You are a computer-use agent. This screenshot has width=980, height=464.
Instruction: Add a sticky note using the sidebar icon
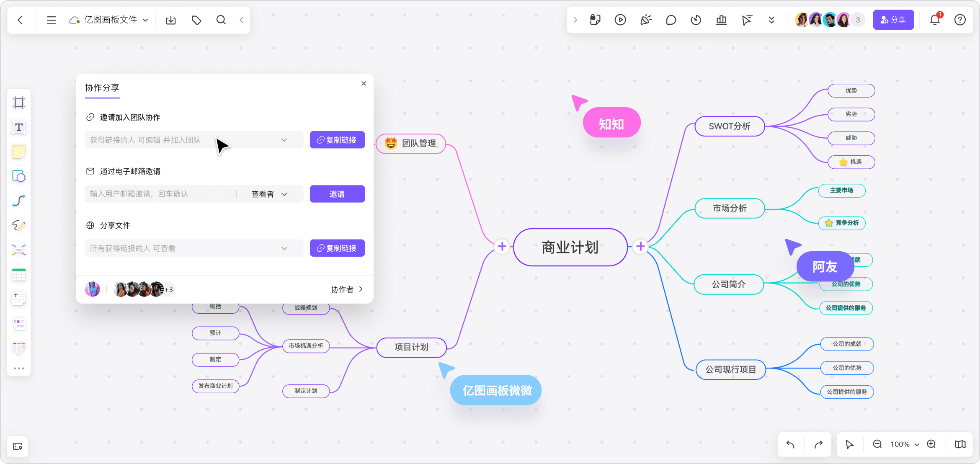coord(19,152)
